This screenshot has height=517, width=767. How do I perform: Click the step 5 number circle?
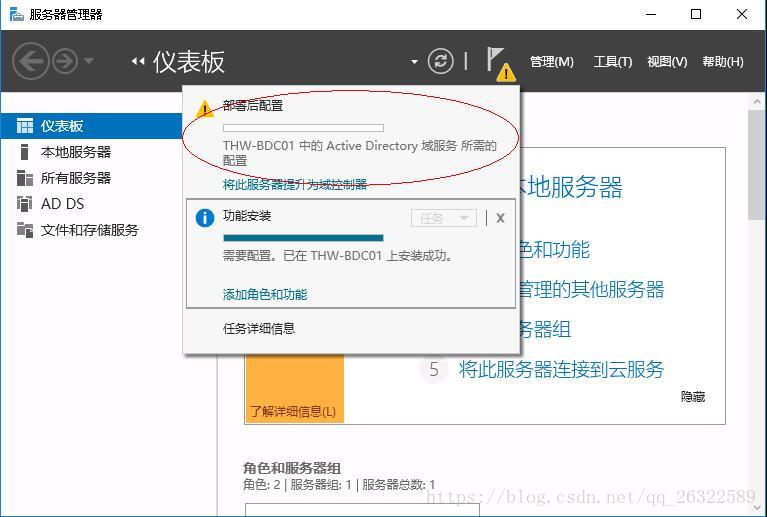tap(434, 369)
